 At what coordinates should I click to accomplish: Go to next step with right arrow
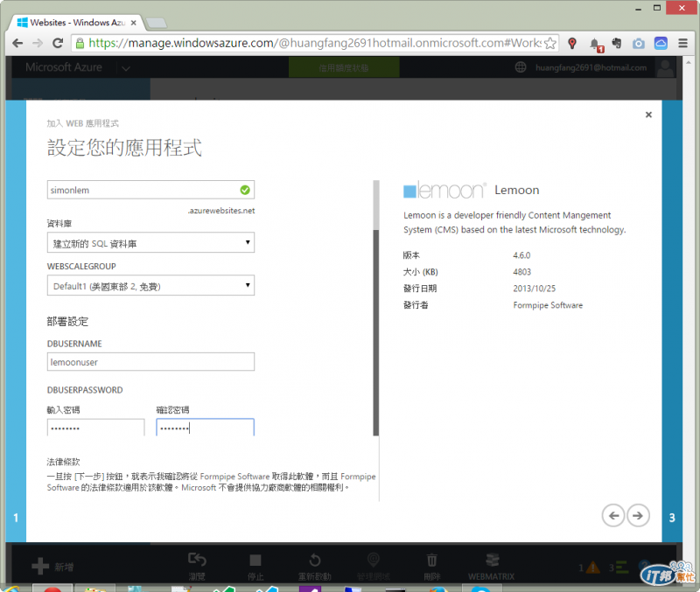[x=638, y=516]
